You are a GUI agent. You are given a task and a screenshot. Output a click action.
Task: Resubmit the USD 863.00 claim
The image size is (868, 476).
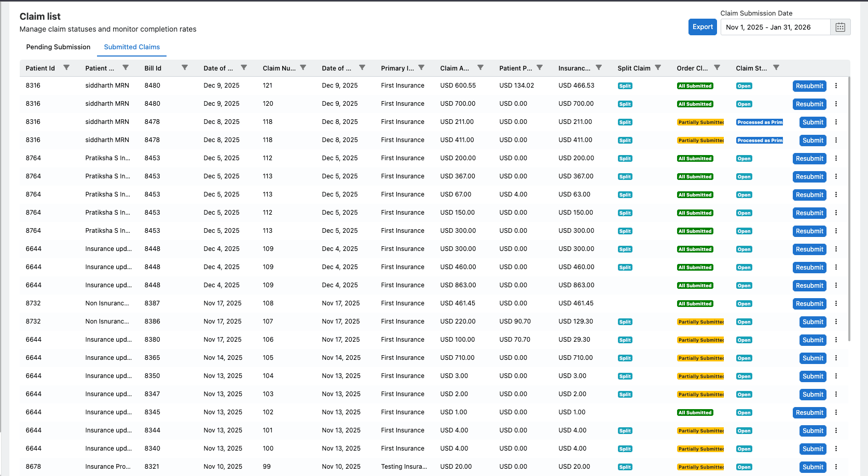pyautogui.click(x=809, y=286)
